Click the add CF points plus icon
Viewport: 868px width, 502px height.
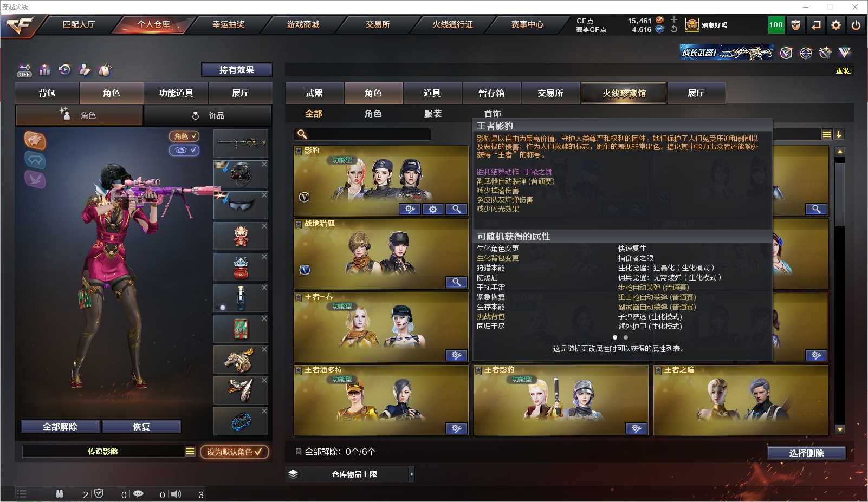point(674,20)
